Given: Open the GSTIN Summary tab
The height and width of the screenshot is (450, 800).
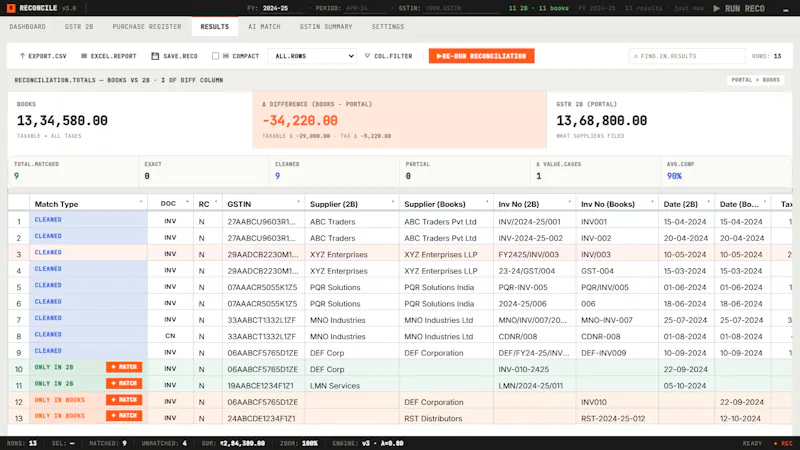Looking at the screenshot, I should tap(326, 27).
